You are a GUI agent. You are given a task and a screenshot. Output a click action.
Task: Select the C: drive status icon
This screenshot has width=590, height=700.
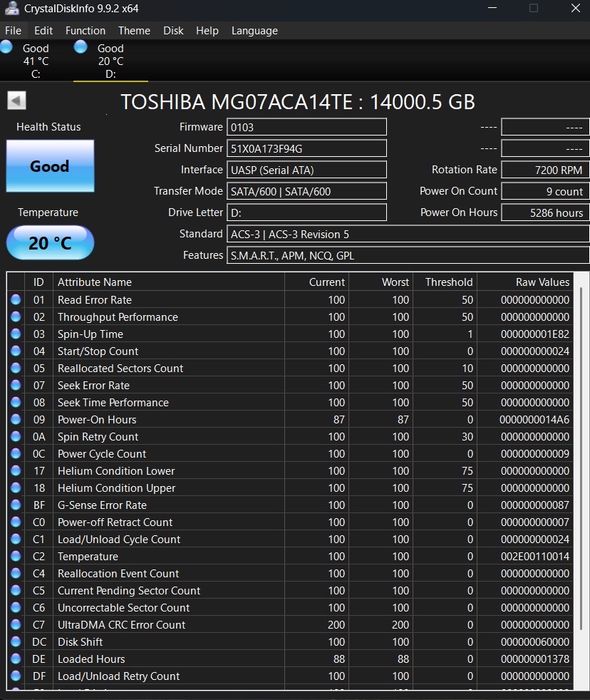[x=6, y=47]
